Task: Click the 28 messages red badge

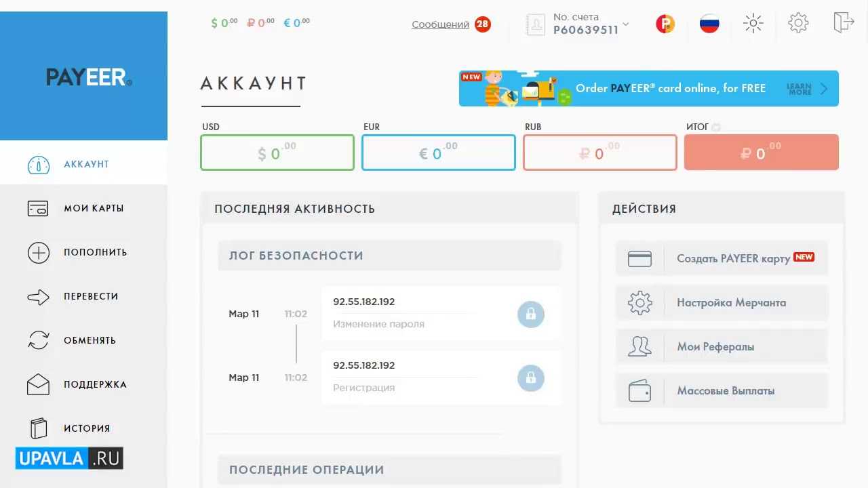Action: 483,24
